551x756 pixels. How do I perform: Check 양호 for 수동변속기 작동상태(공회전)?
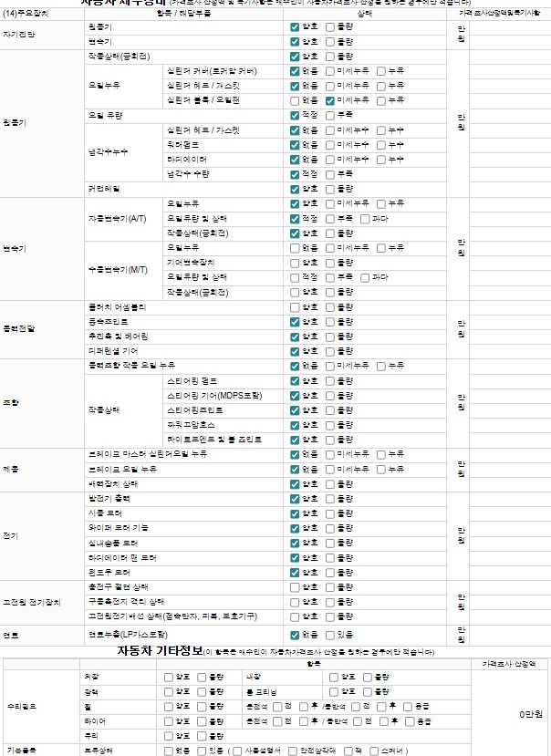click(295, 292)
